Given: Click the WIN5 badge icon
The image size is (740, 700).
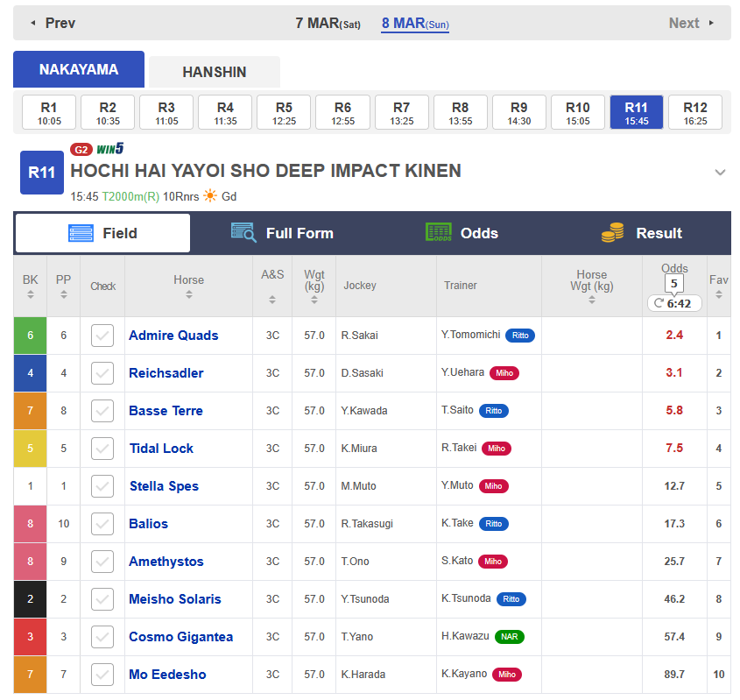Looking at the screenshot, I should tap(110, 149).
